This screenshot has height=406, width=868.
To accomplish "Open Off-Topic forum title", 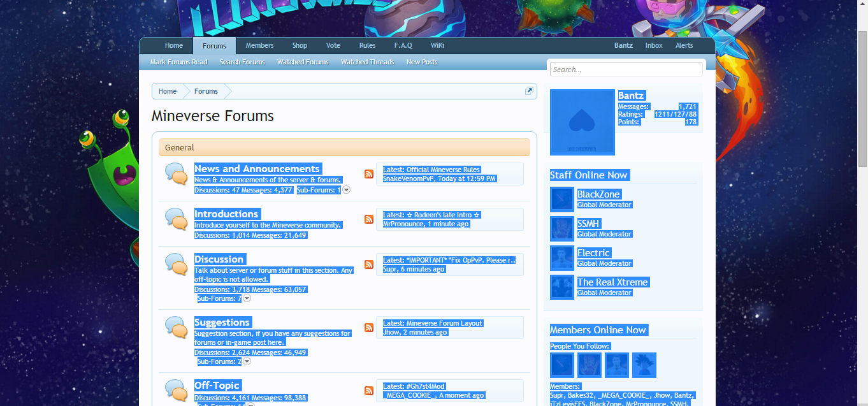I will click(217, 386).
